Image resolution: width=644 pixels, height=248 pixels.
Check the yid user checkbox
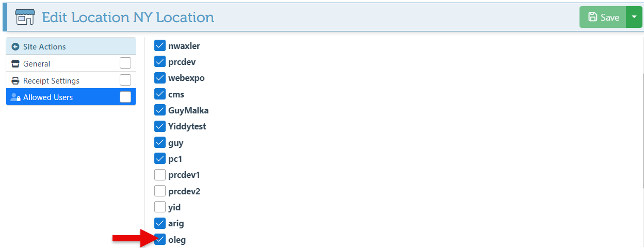pos(160,207)
